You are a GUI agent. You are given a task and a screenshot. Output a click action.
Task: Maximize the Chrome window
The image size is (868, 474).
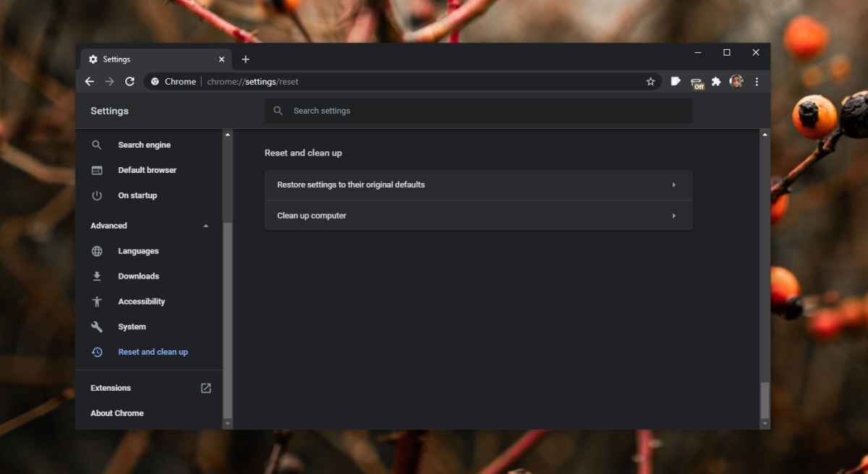point(727,52)
